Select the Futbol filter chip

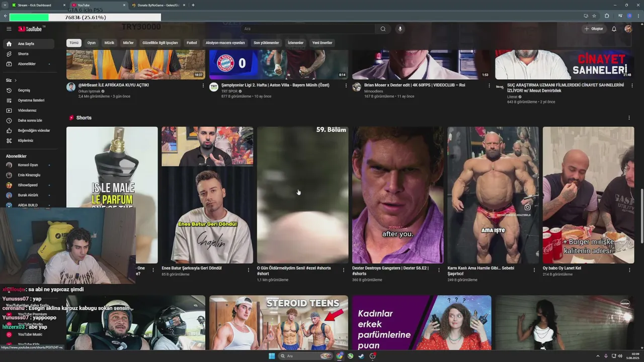point(192,43)
